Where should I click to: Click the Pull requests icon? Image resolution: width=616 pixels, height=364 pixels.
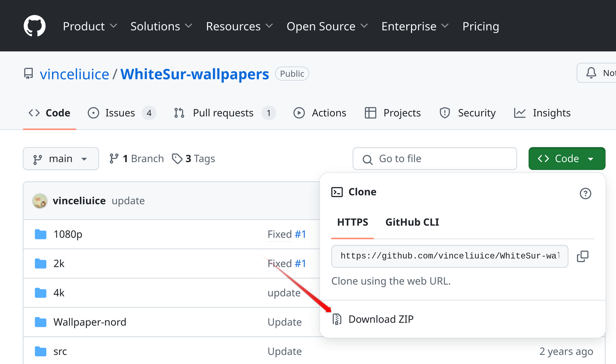point(179,113)
